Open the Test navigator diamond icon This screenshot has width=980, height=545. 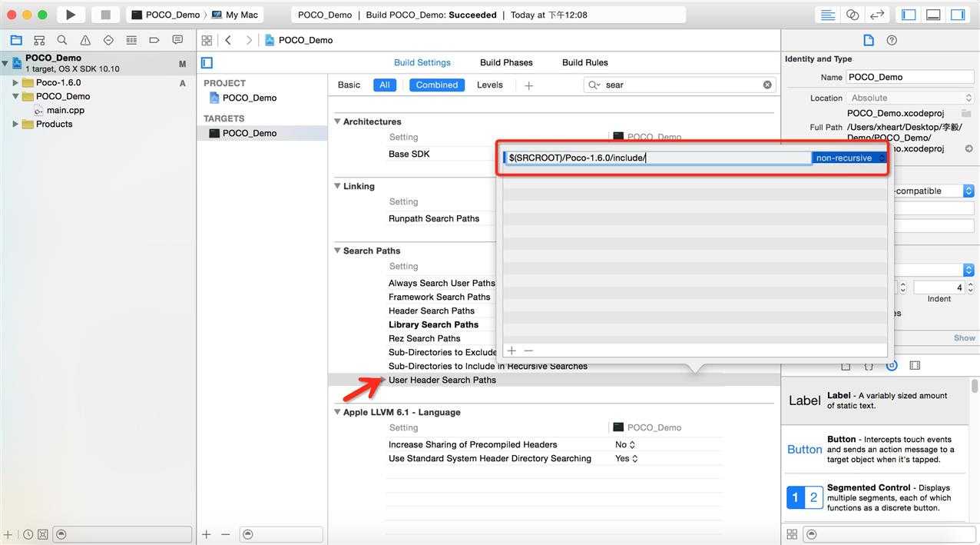click(108, 40)
